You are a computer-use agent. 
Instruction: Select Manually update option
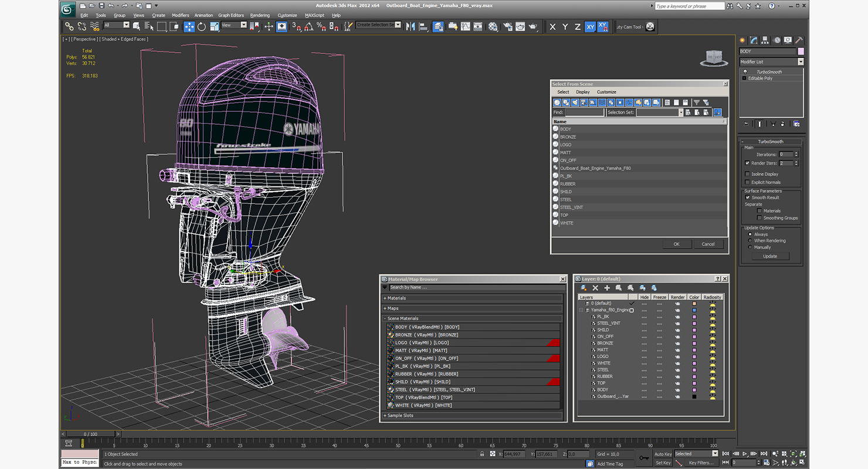(750, 247)
